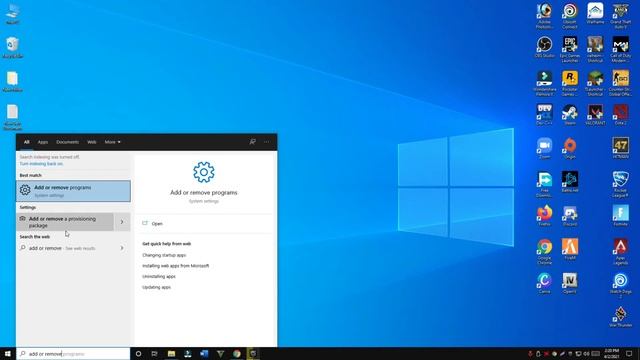Select the Adobe Photoshop desktop icon
The height and width of the screenshot is (360, 640).
(x=544, y=16)
